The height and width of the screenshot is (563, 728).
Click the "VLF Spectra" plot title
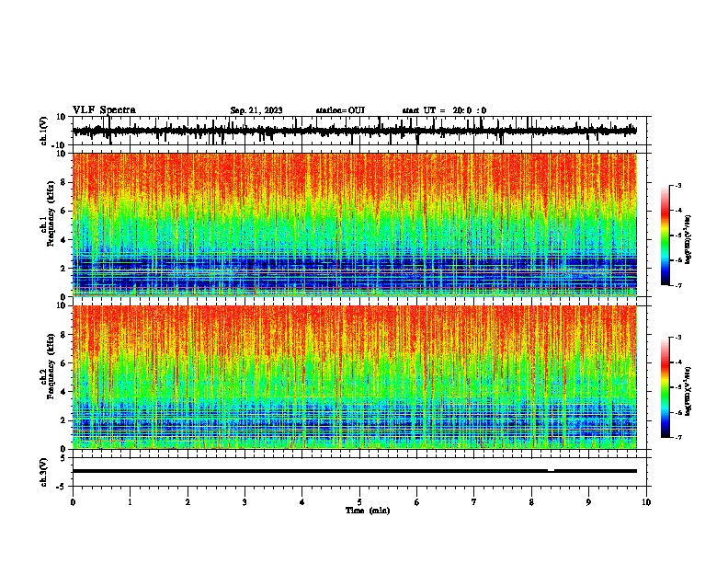(x=104, y=110)
